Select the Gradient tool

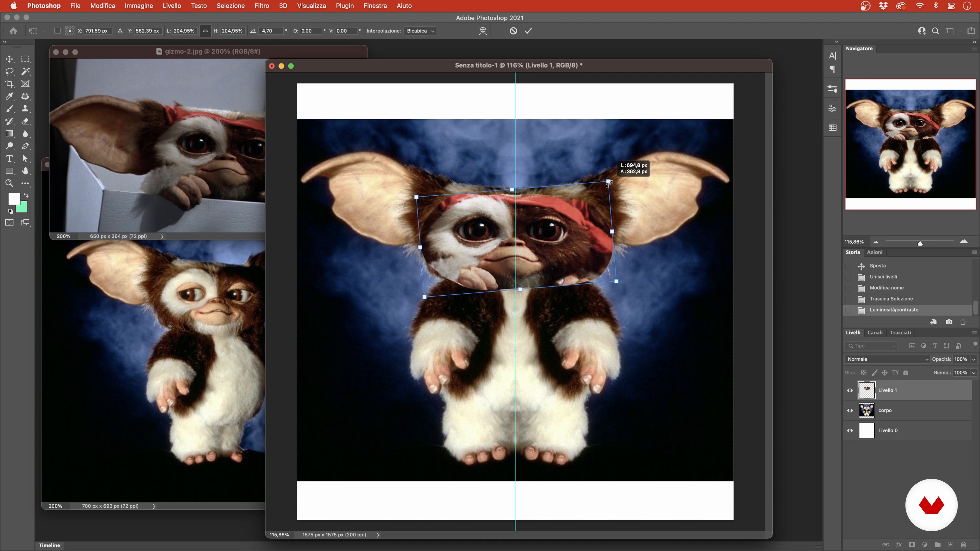tap(9, 133)
